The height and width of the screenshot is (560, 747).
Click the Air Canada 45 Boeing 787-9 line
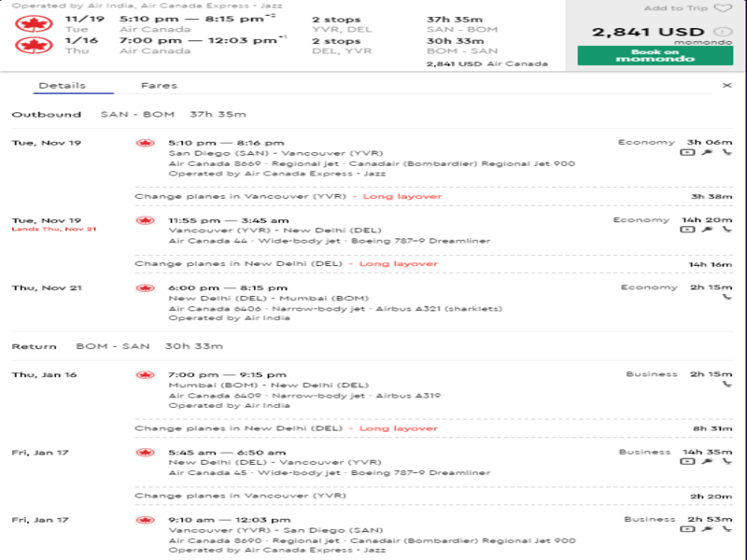click(330, 473)
